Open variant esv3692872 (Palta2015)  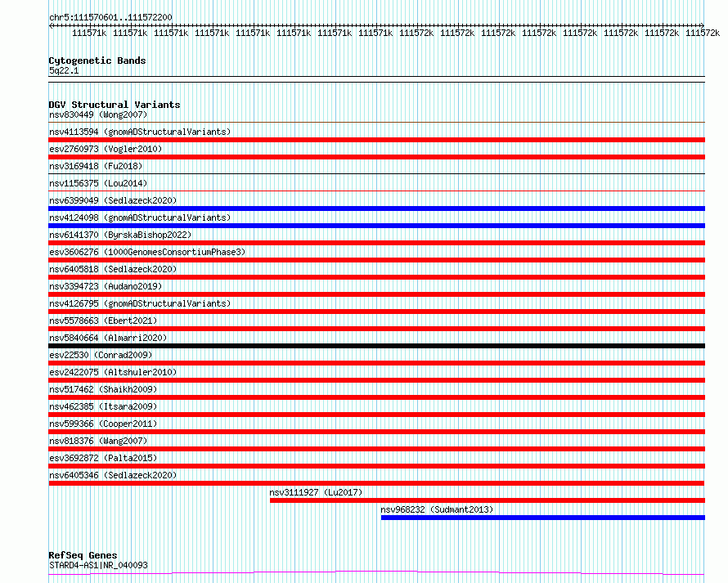(103, 458)
